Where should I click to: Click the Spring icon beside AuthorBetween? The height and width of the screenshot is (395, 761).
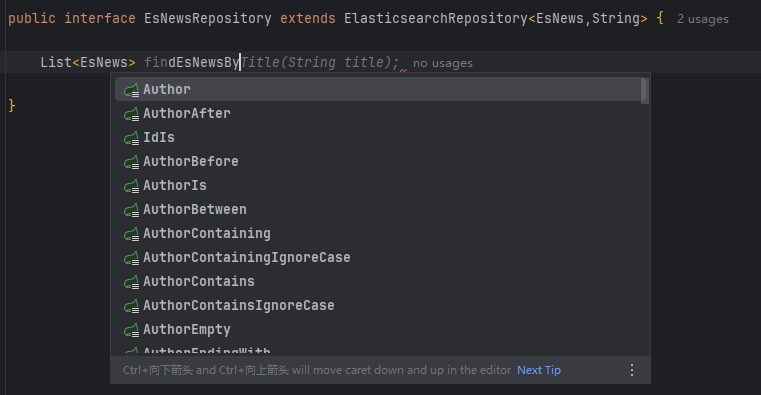coord(131,211)
